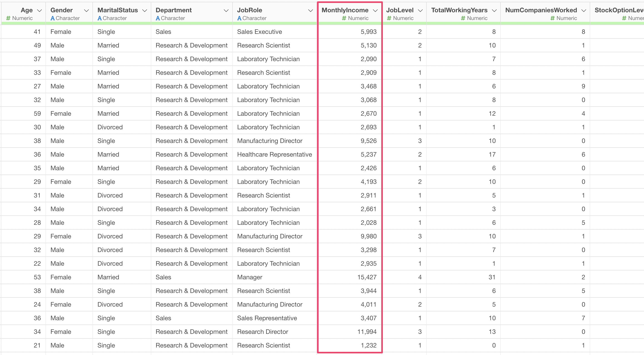Click the Sales Executive cell
Image resolution: width=644 pixels, height=355 pixels.
point(259,32)
